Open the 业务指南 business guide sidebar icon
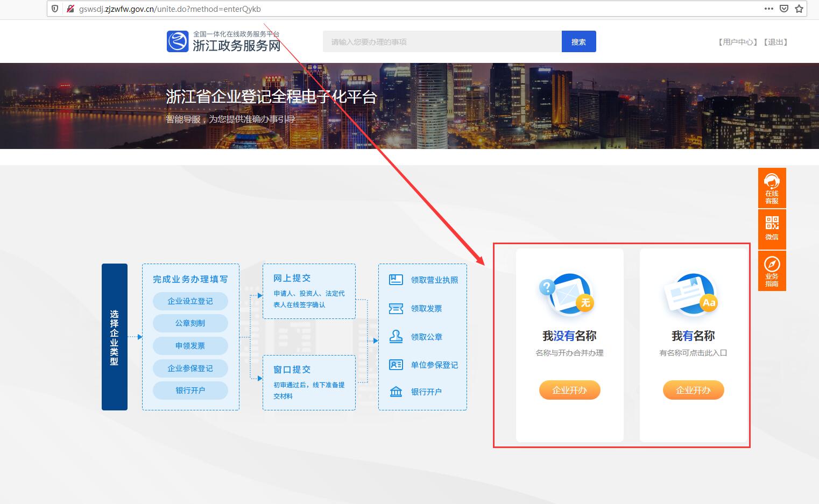This screenshot has height=504, width=819. point(772,271)
